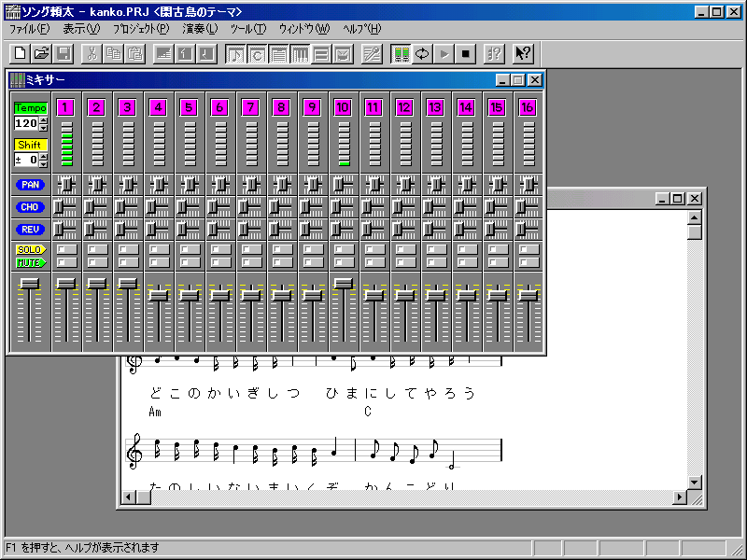Toggle SOLO for channel 8

coord(282,249)
